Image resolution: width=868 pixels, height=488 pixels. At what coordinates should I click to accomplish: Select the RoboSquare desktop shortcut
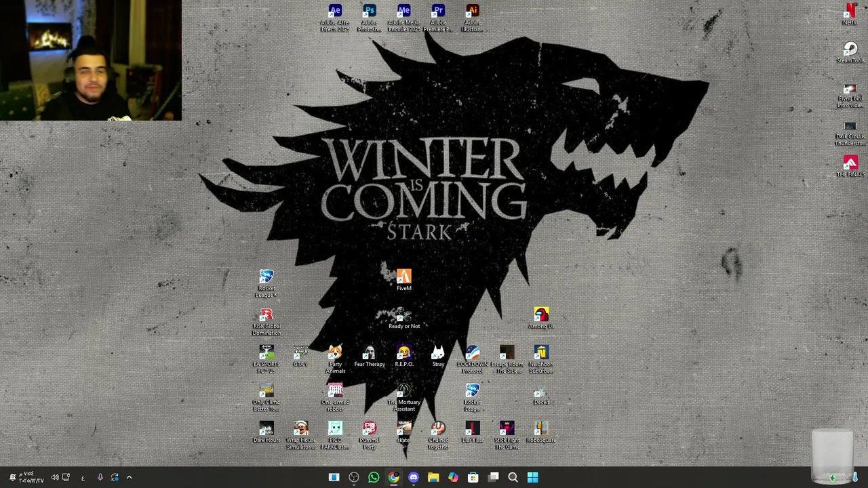tap(541, 432)
